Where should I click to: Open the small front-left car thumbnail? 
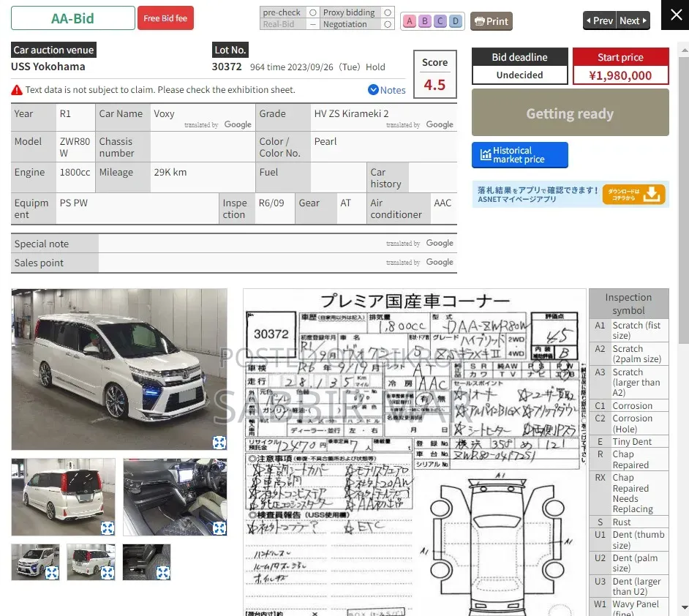pos(35,562)
